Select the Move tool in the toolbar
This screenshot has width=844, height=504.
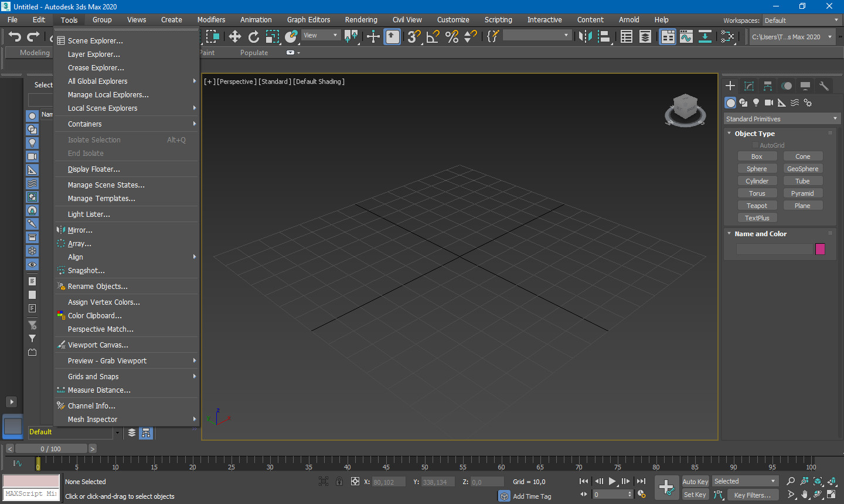pos(235,37)
